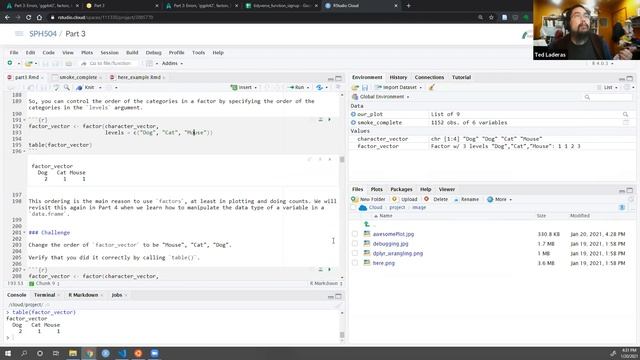Switch to the Packages tab
Viewport: 640px width, 360px height.
(401, 189)
